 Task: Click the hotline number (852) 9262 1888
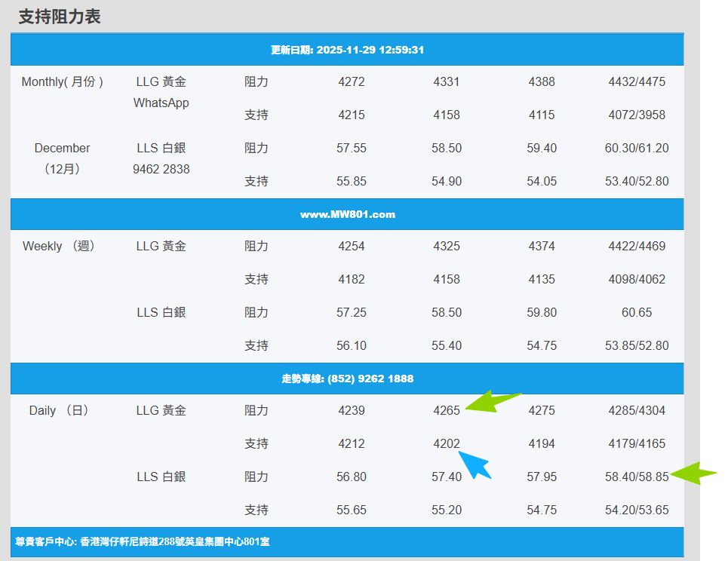pos(370,379)
